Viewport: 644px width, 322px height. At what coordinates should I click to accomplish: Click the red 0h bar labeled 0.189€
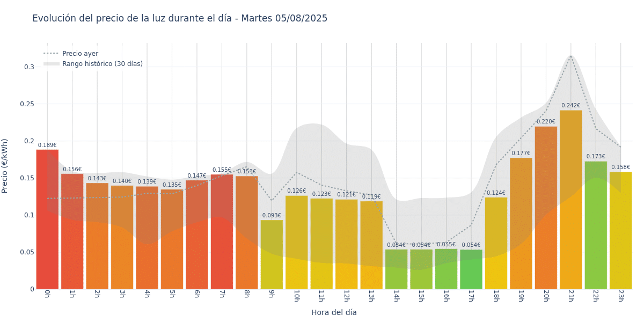click(x=47, y=219)
